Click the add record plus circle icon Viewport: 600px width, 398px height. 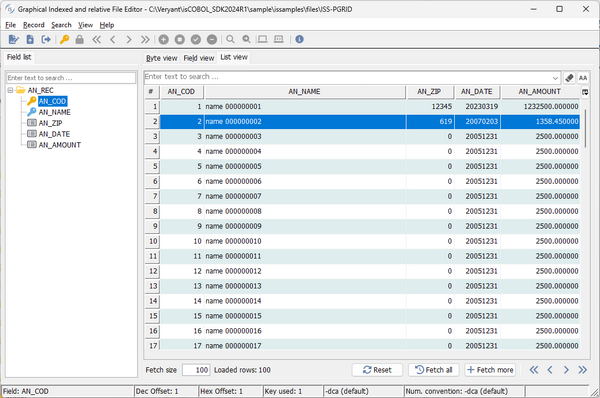pos(163,39)
